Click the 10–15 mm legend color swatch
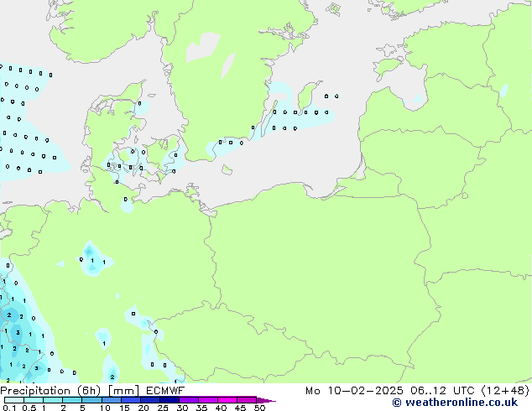The height and width of the screenshot is (411, 532). tap(112, 400)
